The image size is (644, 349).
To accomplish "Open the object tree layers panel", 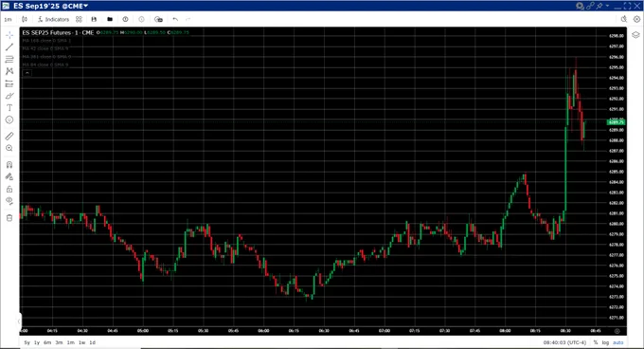I will point(635,35).
